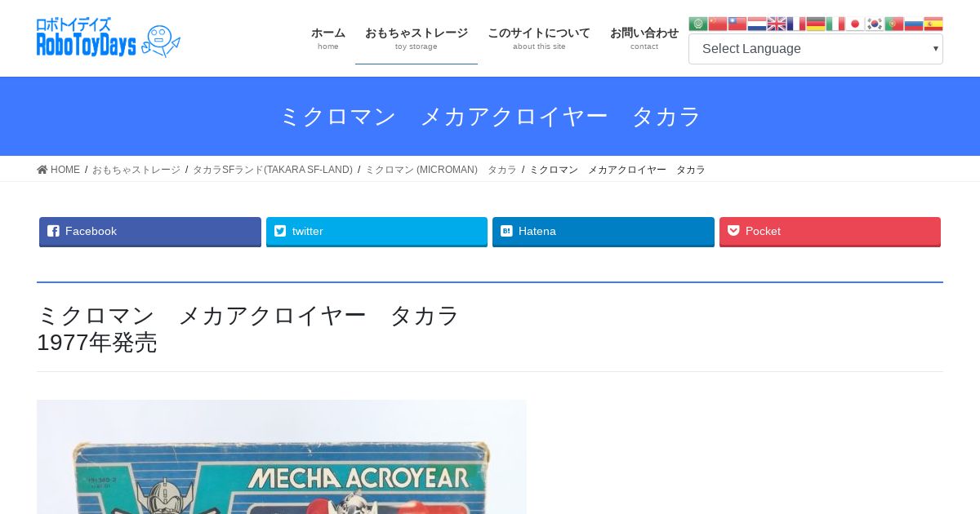The height and width of the screenshot is (514, 980).
Task: Select the Simplified Chinese flag
Action: (718, 24)
